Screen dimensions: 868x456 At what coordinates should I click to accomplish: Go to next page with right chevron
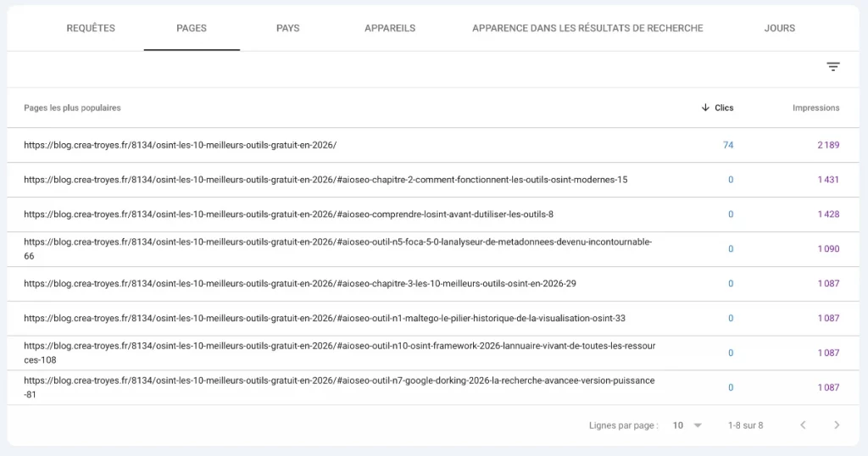[837, 425]
